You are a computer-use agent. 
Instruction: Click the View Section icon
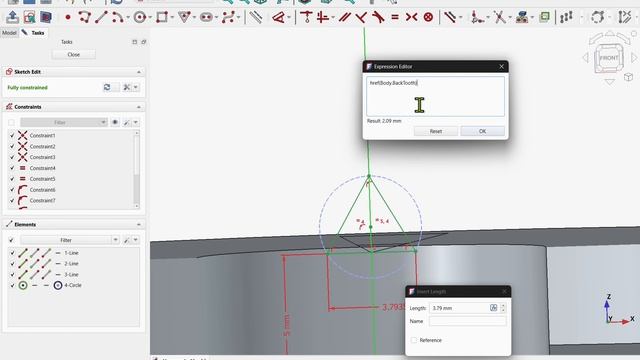click(x=46, y=17)
